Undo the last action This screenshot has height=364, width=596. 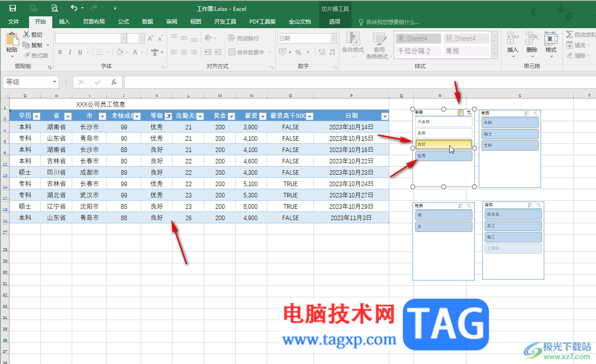point(74,8)
